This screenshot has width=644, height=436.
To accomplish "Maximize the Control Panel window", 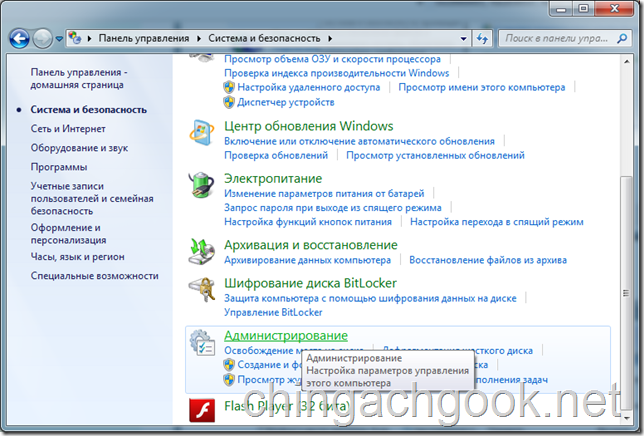I will [584, 9].
